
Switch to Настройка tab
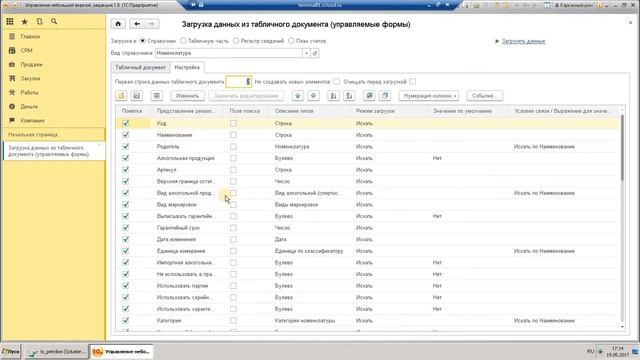coord(187,67)
